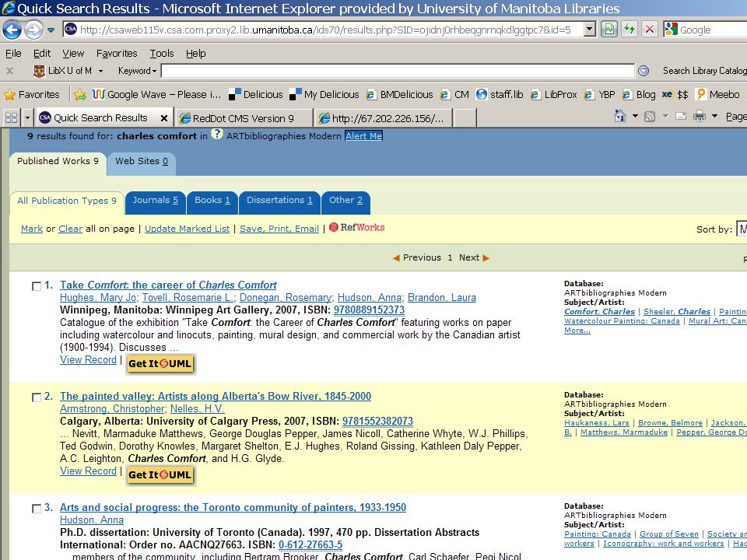Image resolution: width=747 pixels, height=560 pixels.
Task: Open the staff.lib bookmark
Action: click(x=500, y=94)
